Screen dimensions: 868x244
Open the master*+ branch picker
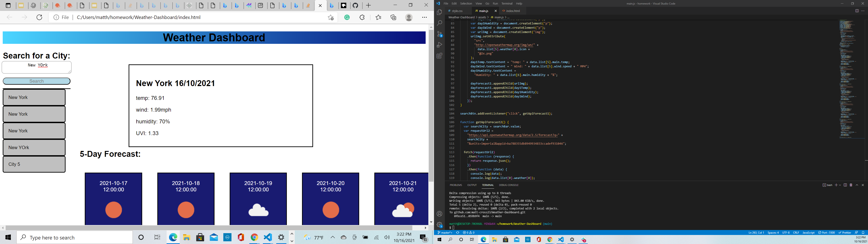(445, 232)
